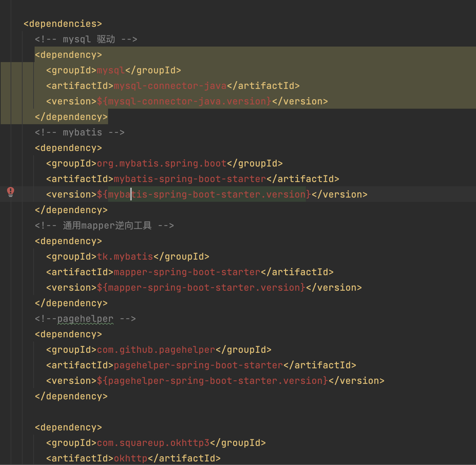Click the mysql 驱动 comment line
Viewport: 476px width, 465px height.
point(86,39)
